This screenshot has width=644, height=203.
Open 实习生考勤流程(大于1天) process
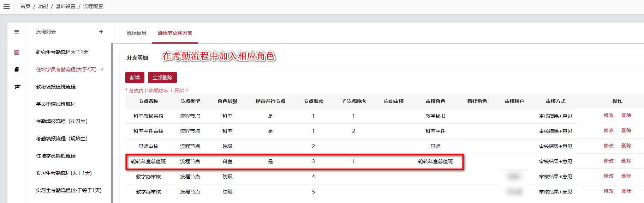coord(64,173)
